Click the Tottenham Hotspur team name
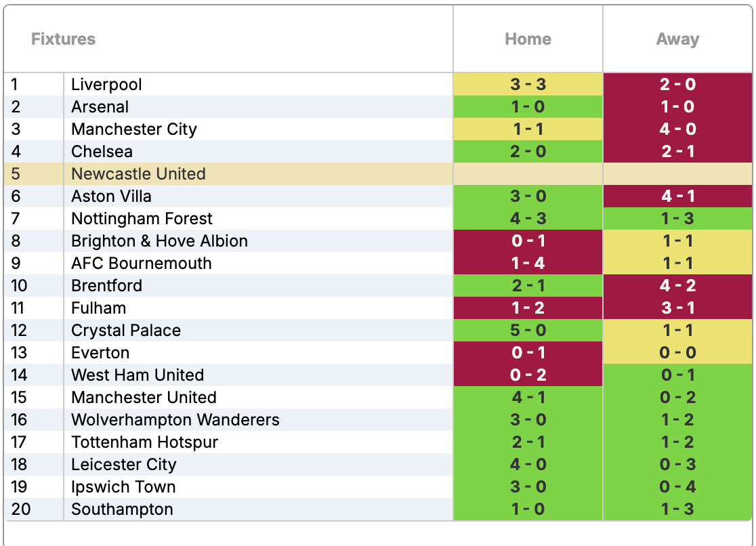 [x=144, y=442]
